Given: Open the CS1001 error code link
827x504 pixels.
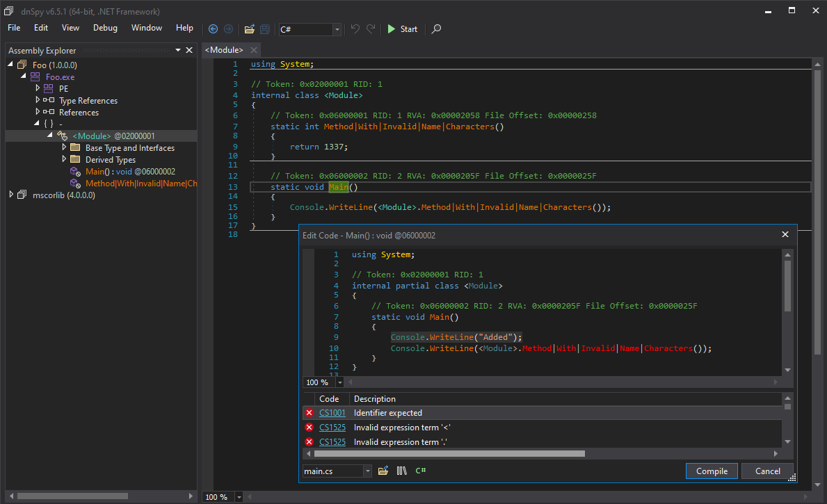Looking at the screenshot, I should (332, 413).
